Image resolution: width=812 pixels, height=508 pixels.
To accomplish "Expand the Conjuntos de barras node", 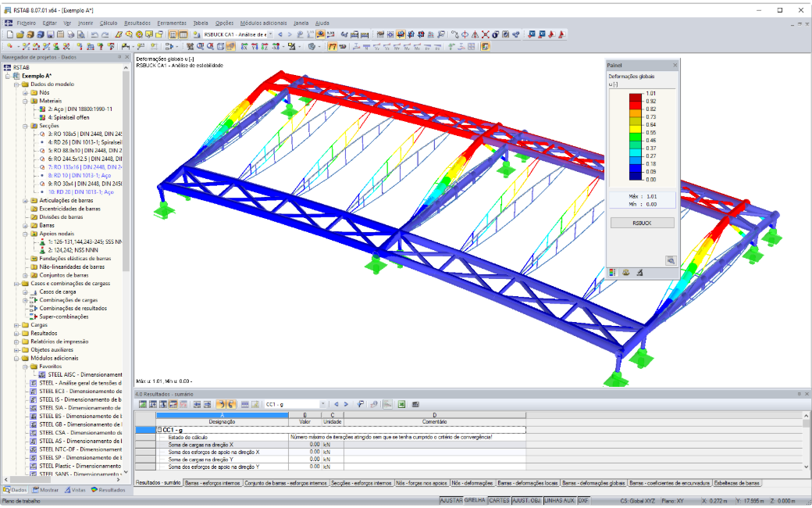I will pos(25,275).
